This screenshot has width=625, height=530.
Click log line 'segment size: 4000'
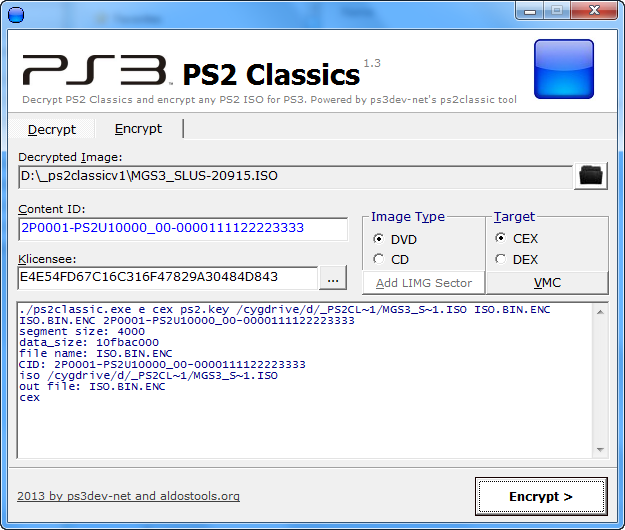click(x=82, y=332)
